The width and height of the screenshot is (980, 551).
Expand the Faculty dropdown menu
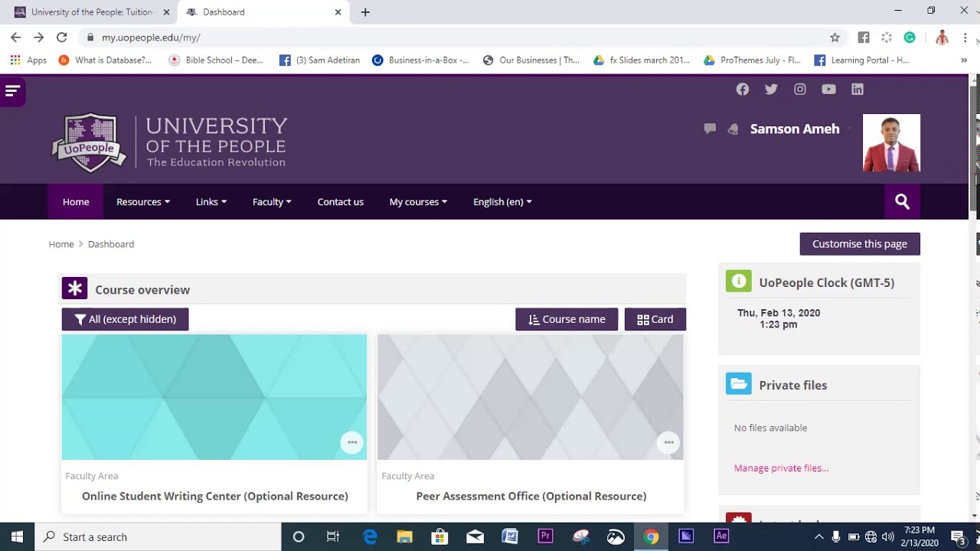[x=272, y=202]
